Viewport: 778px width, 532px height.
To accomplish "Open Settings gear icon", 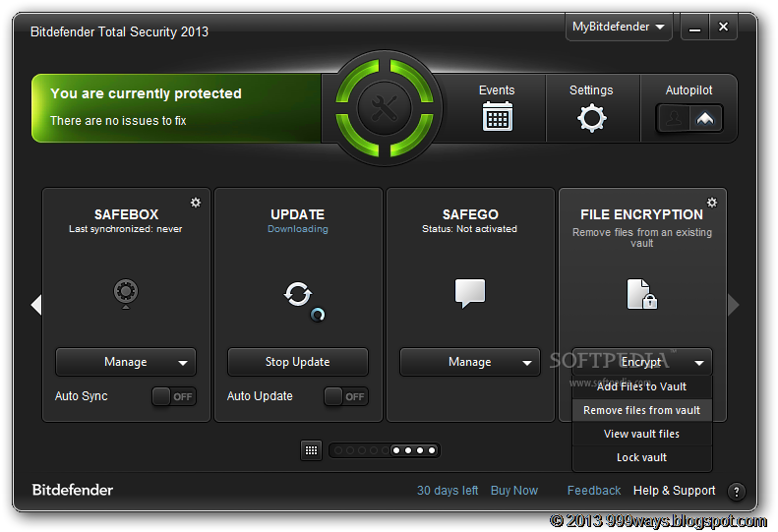I will [591, 118].
